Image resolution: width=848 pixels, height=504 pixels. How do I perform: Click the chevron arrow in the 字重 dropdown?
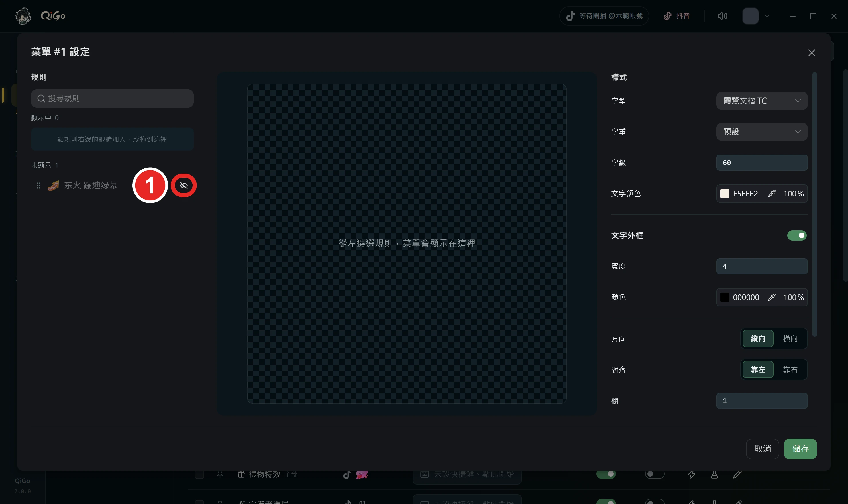click(798, 132)
